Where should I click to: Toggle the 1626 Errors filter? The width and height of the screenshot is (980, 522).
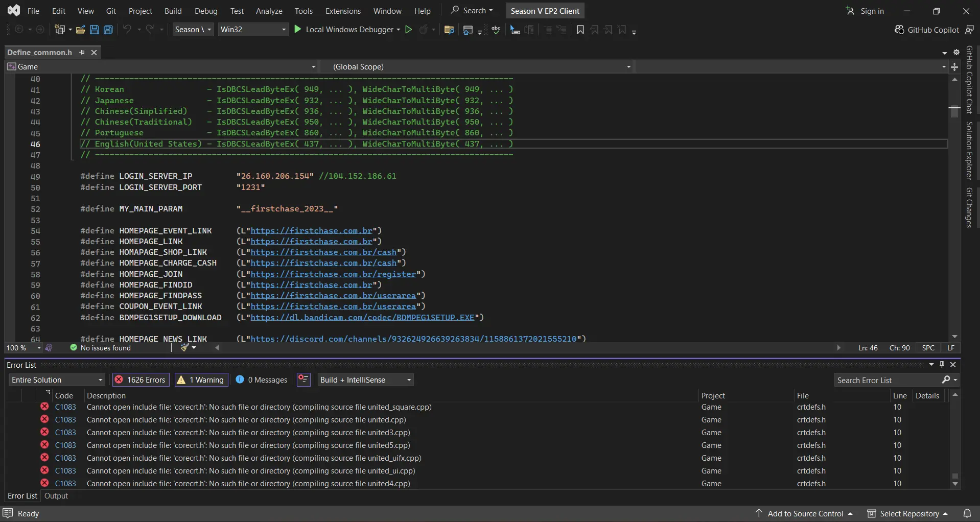click(x=141, y=379)
